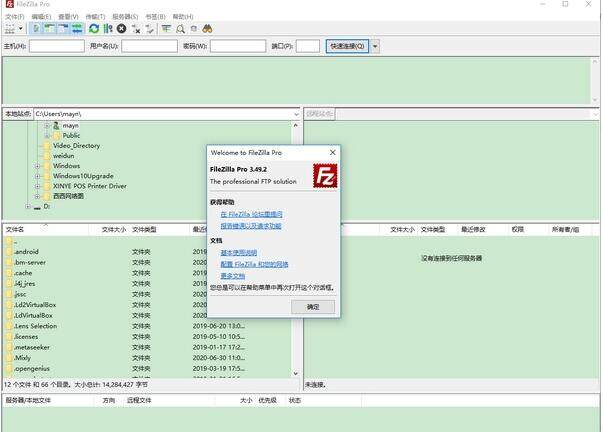Expand the Windows folder node

point(37,166)
